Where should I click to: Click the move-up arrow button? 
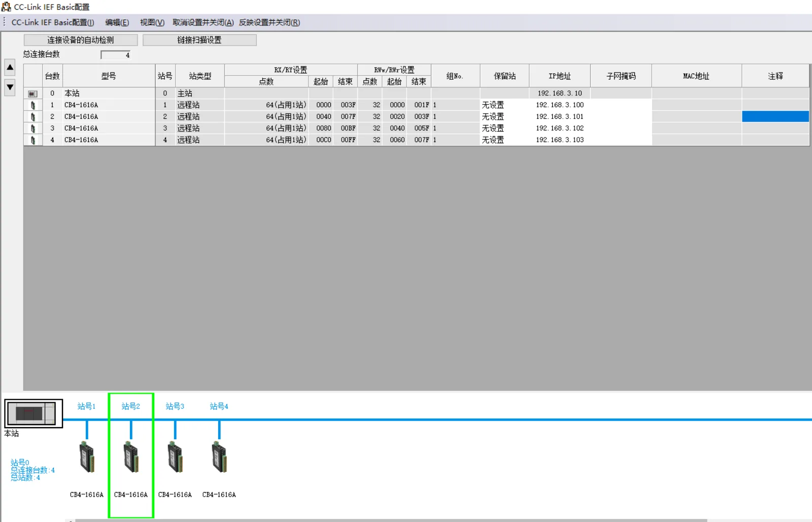pyautogui.click(x=10, y=67)
